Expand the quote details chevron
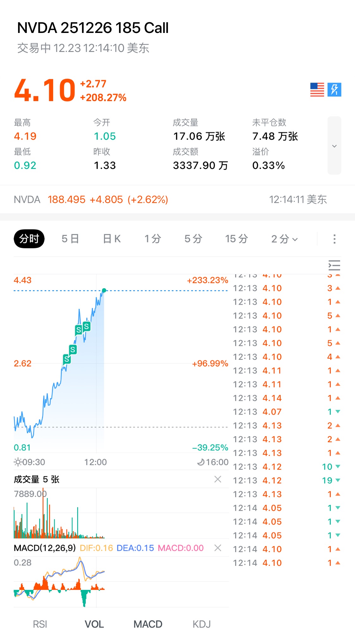 [334, 146]
